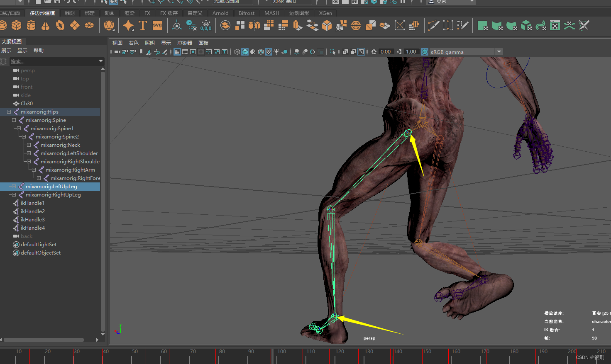The height and width of the screenshot is (364, 611).
Task: Select ikHandle3 in the Outliner
Action: [32, 219]
